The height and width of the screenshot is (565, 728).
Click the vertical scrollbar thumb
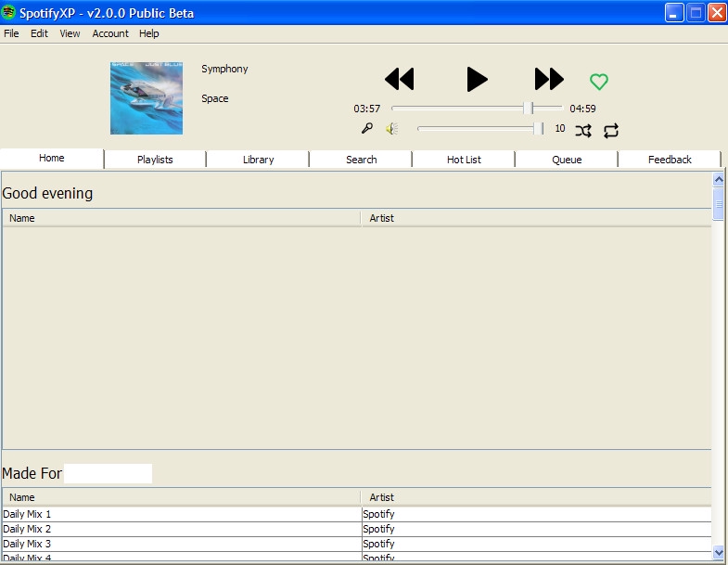click(x=718, y=203)
